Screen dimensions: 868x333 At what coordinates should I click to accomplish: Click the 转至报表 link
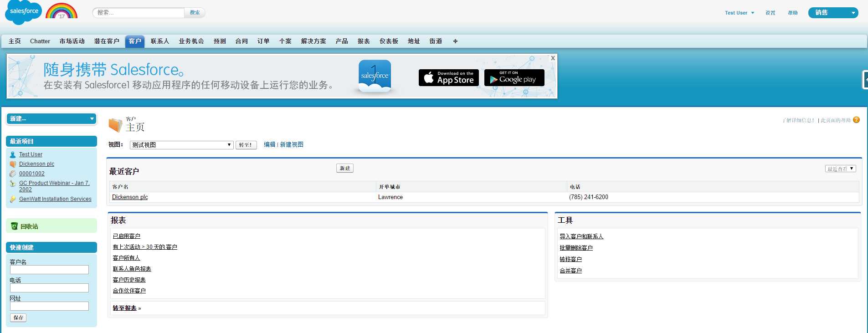[x=125, y=308]
